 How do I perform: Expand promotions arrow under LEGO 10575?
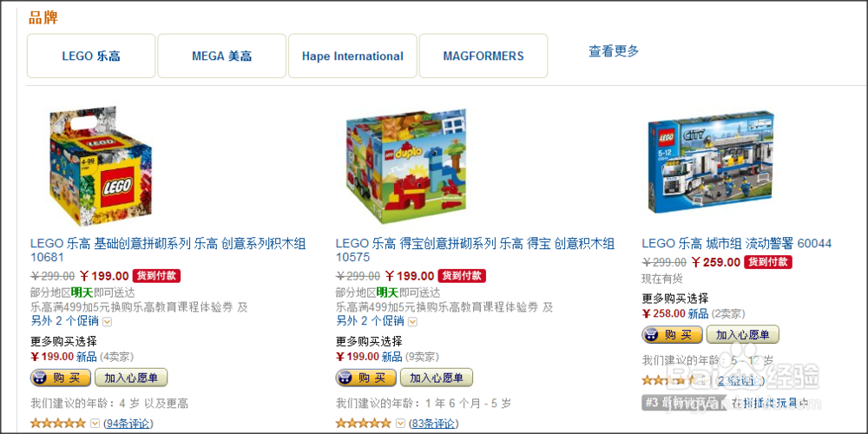click(412, 322)
